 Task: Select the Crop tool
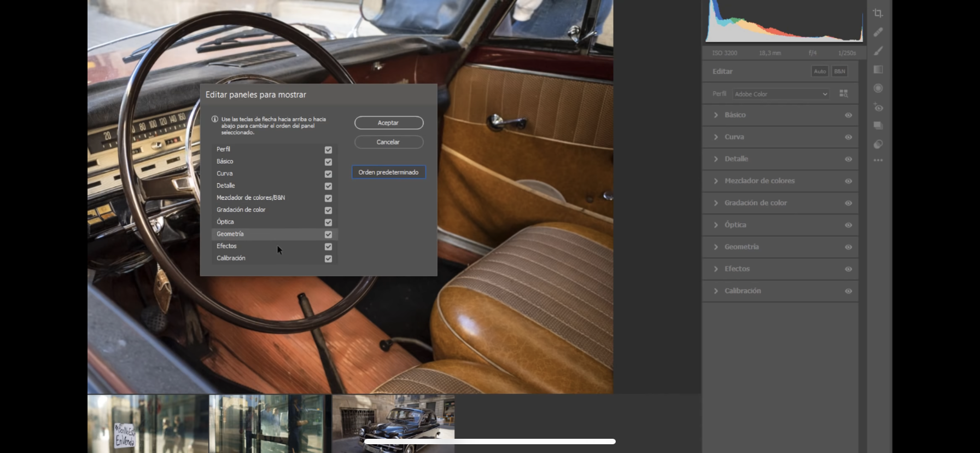coord(878,13)
